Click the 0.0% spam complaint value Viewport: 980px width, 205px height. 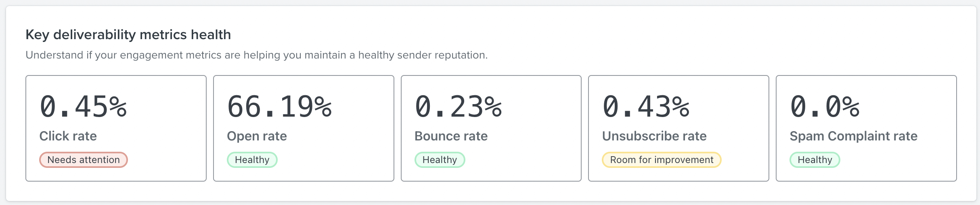tap(825, 107)
